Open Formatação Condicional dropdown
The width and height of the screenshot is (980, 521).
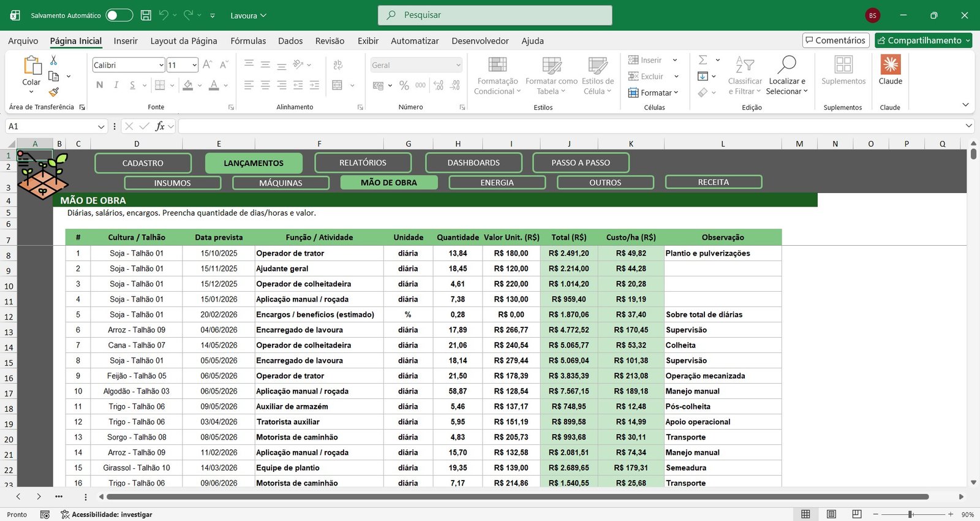tap(497, 75)
